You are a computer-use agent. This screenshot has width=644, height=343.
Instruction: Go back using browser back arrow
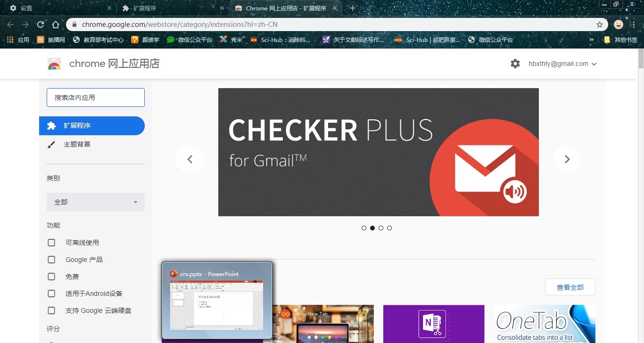pos(10,24)
